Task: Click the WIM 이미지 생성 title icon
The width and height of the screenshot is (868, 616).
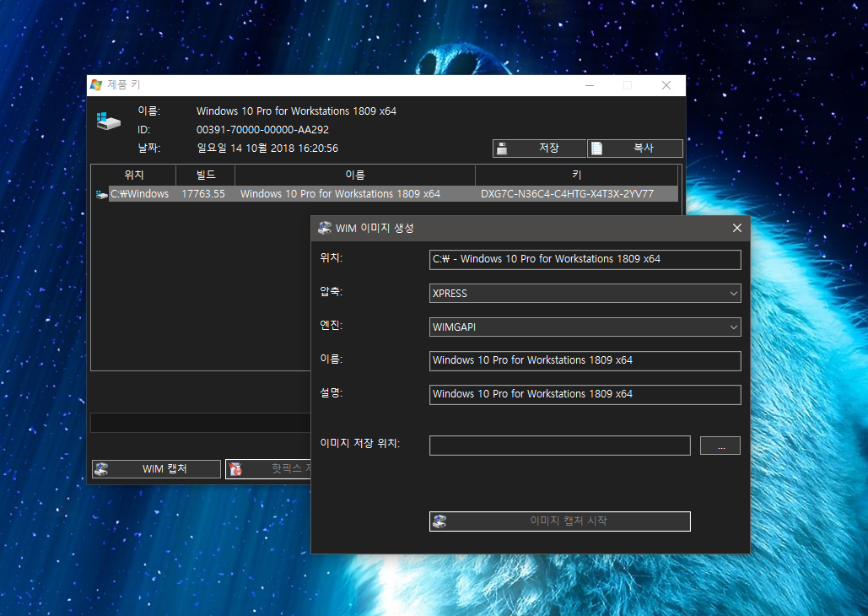Action: point(325,228)
